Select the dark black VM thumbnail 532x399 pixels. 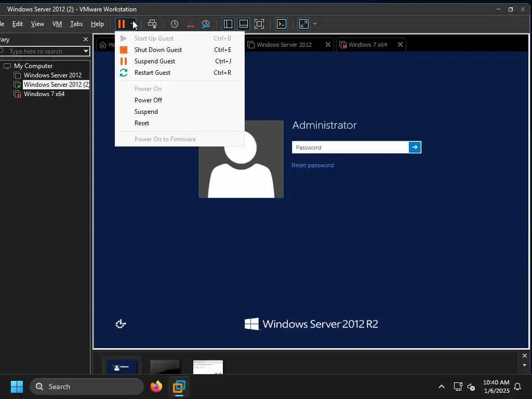(165, 367)
